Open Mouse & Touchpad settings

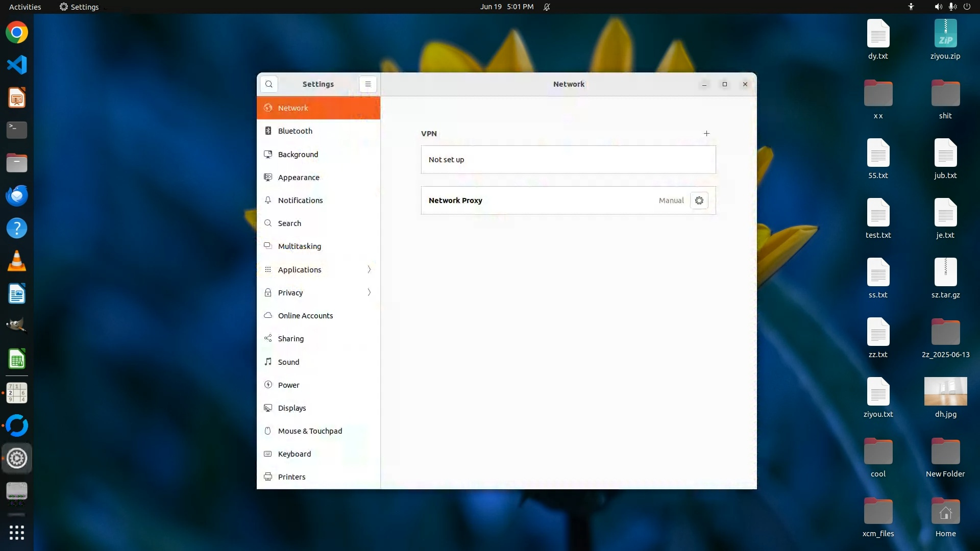click(x=310, y=431)
